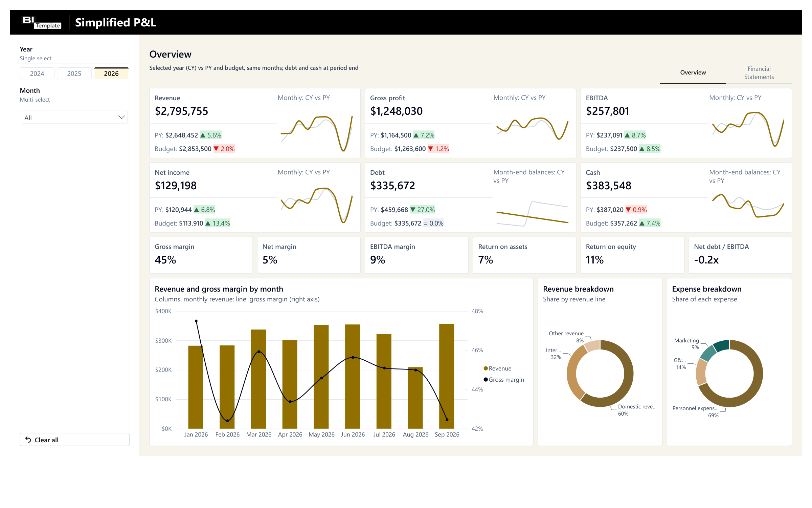Click the Cash month-end balances sparkline
812x508 pixels.
(x=748, y=206)
